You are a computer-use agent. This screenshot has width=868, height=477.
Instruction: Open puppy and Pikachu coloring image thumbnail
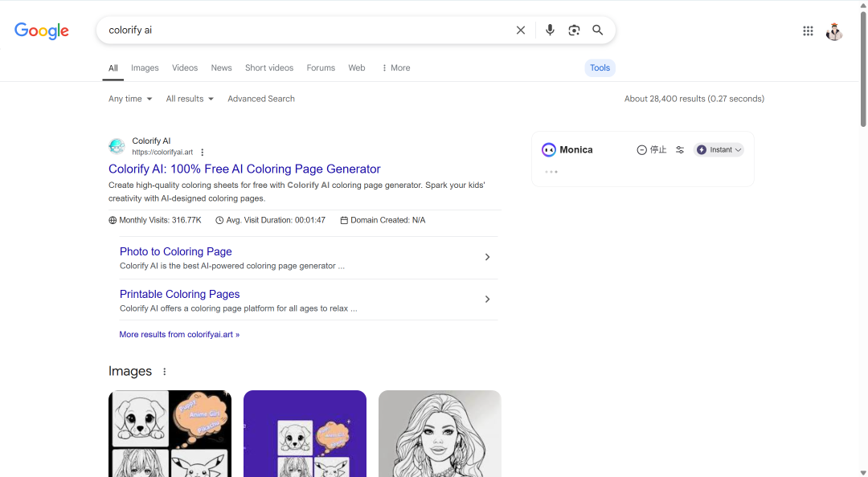(x=170, y=434)
